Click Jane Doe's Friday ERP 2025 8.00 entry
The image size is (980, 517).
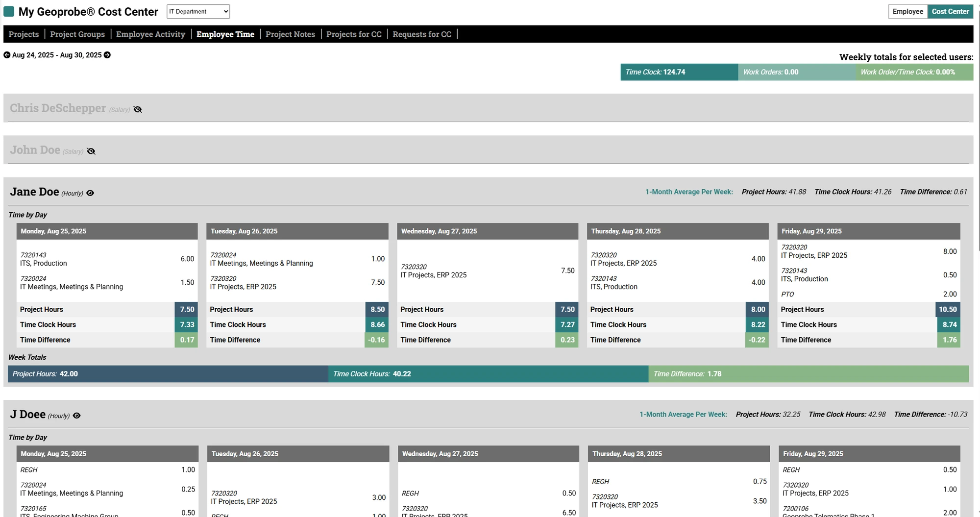click(x=869, y=251)
